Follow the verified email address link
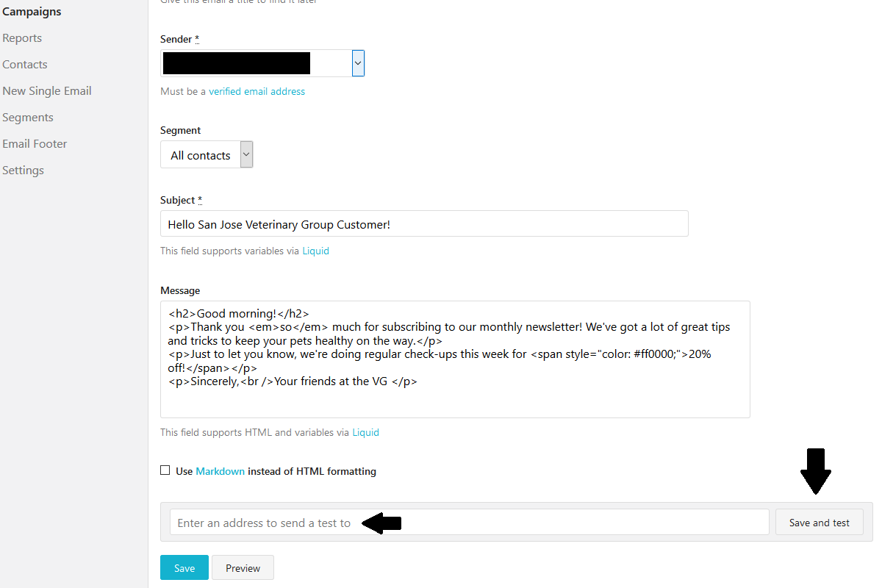The height and width of the screenshot is (588, 882). [x=257, y=92]
